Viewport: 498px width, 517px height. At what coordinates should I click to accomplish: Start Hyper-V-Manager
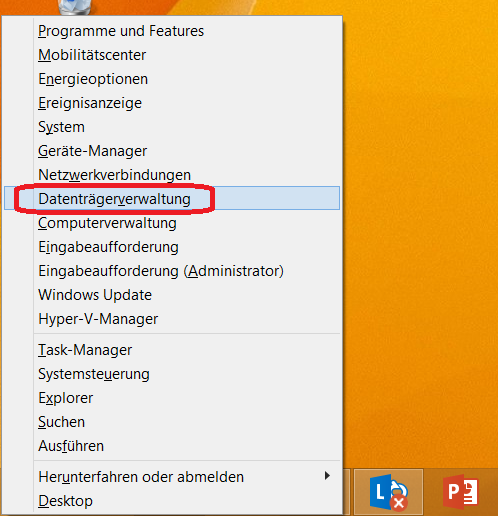[x=172, y=319]
